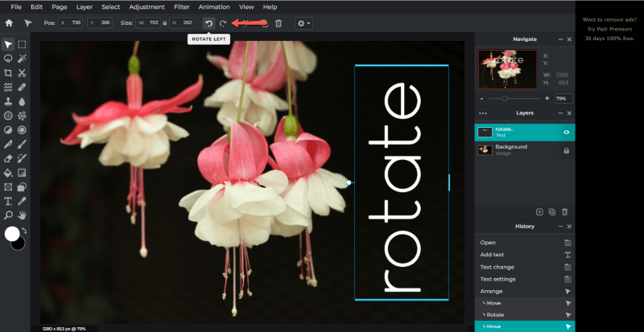Minimize the Navigate panel
644x332 pixels.
pos(560,39)
